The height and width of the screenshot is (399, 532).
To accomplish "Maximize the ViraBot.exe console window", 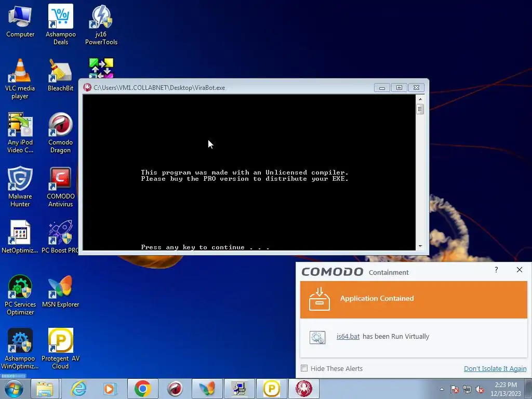I will pos(400,88).
